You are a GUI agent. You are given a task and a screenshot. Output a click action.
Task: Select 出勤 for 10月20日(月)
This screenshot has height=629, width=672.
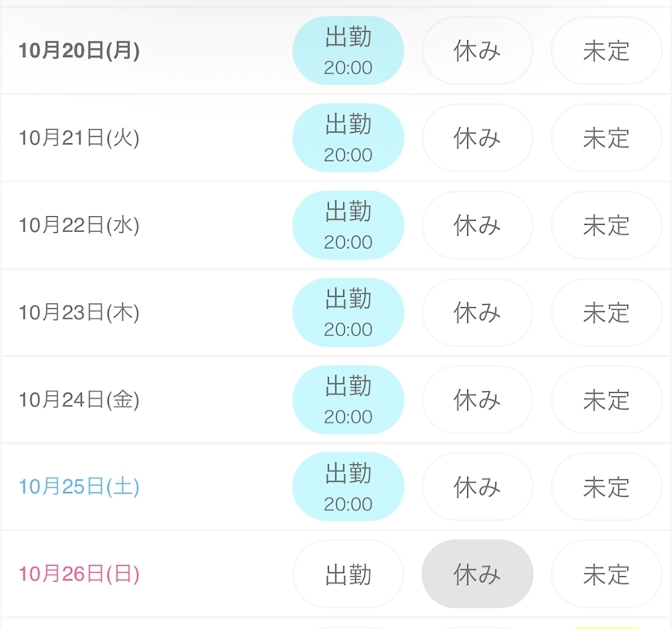pos(348,50)
